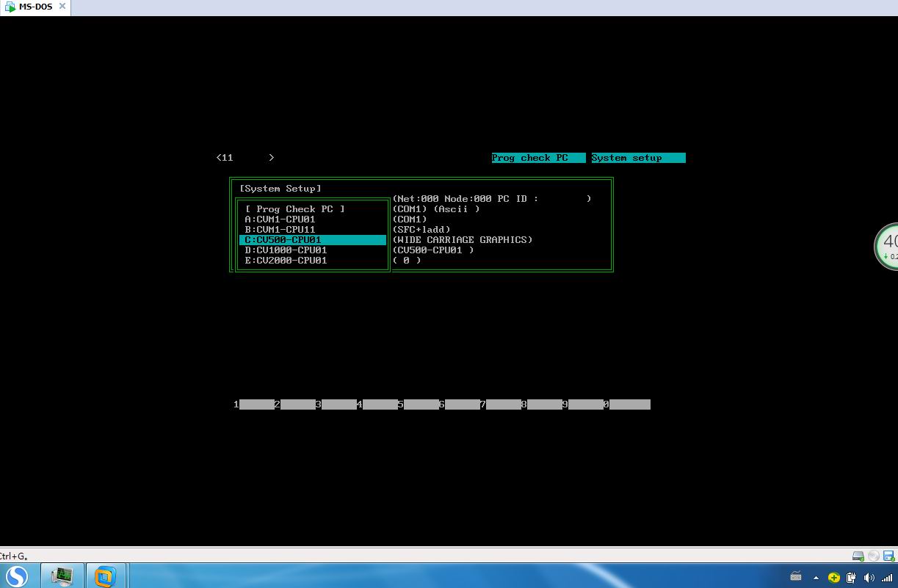Click the (WIDE CARRIAGE GRAPHICS) setting
This screenshot has height=588, width=898.
pos(463,240)
